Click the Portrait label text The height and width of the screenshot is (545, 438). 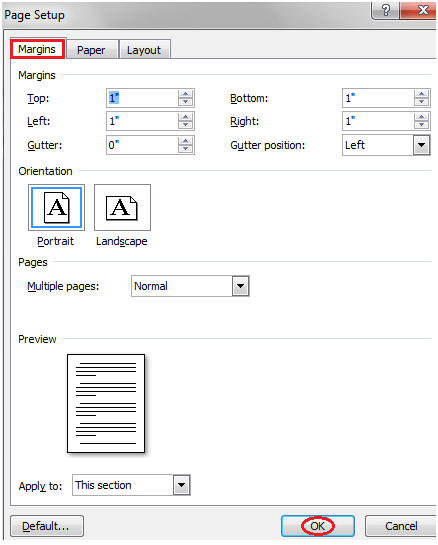point(56,241)
